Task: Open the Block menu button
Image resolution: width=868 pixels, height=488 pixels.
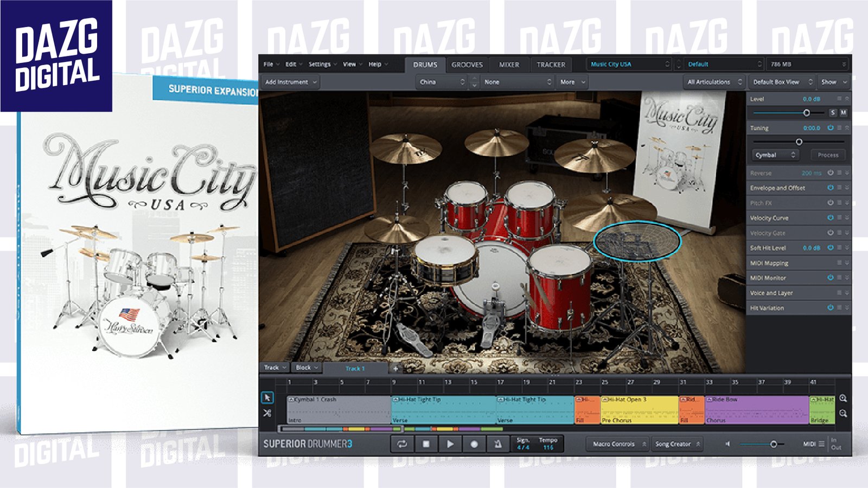Action: (307, 368)
